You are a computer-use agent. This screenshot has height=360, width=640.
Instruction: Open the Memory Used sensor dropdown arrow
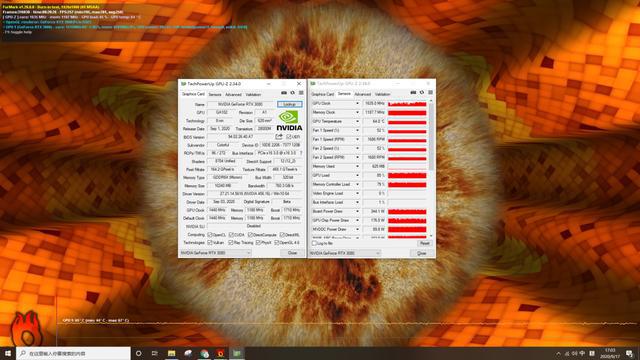[358, 167]
